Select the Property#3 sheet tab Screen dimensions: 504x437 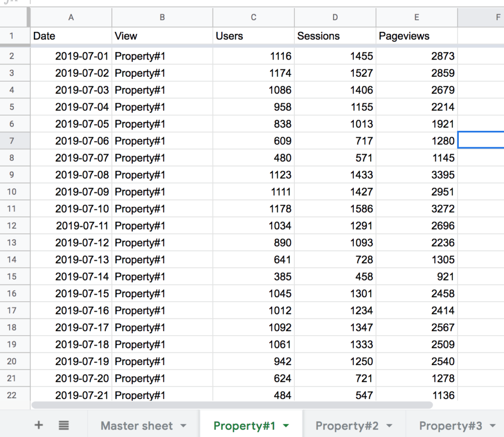tap(450, 426)
